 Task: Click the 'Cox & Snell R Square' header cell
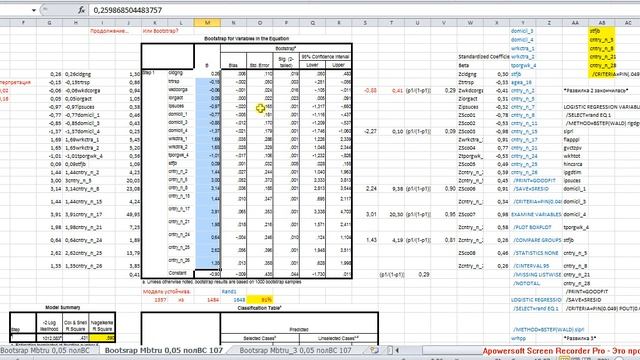click(76, 325)
